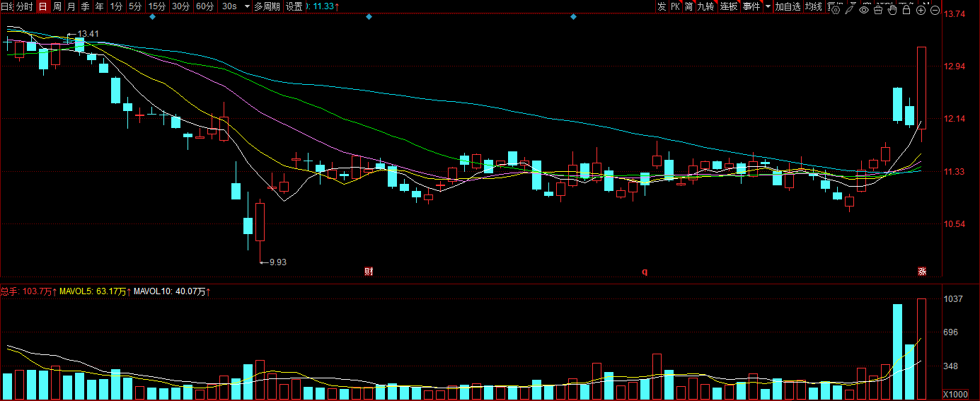The width and height of the screenshot is (980, 401).
Task: Click the 13.41 high price label
Action: click(x=88, y=34)
